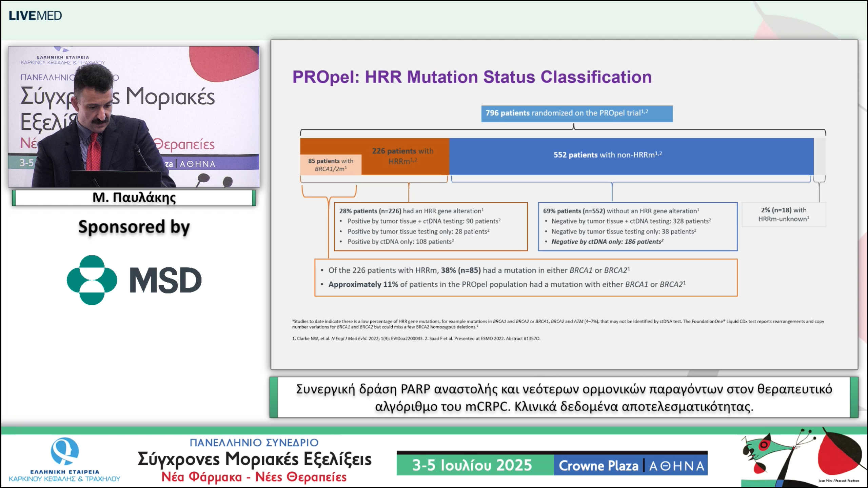Viewport: 868px width, 488px height.
Task: Click the '796 patients randomized' blue box
Action: click(x=576, y=113)
